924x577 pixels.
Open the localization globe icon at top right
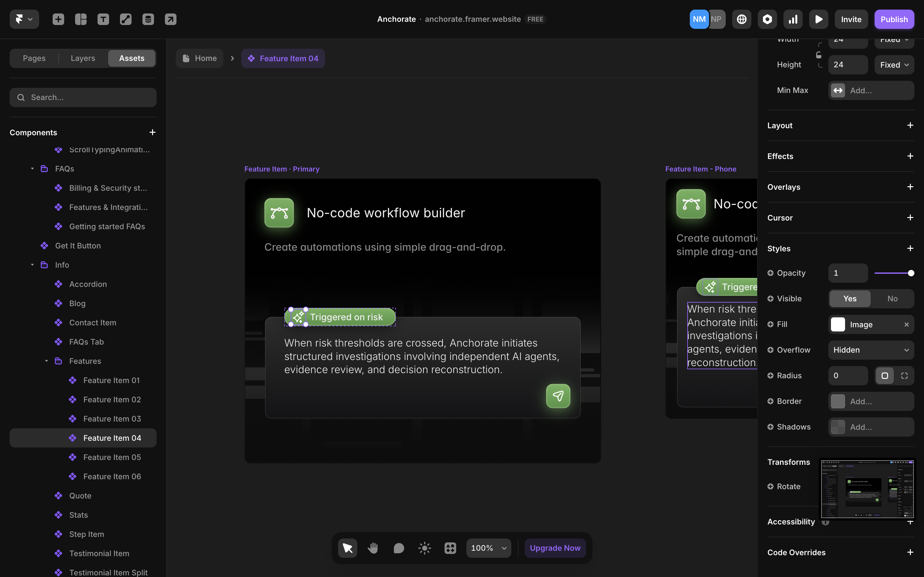pyautogui.click(x=741, y=19)
